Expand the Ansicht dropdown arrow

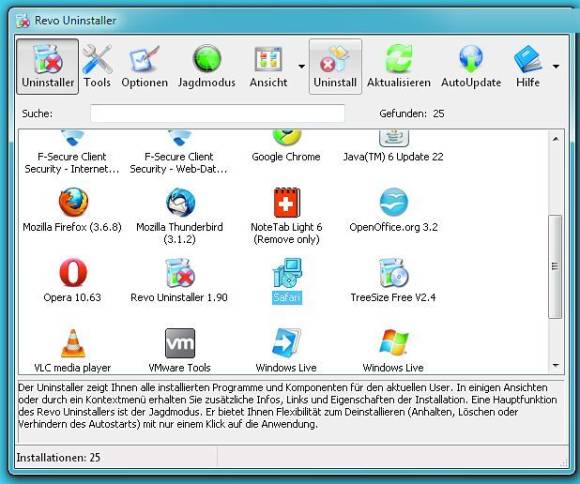[301, 67]
